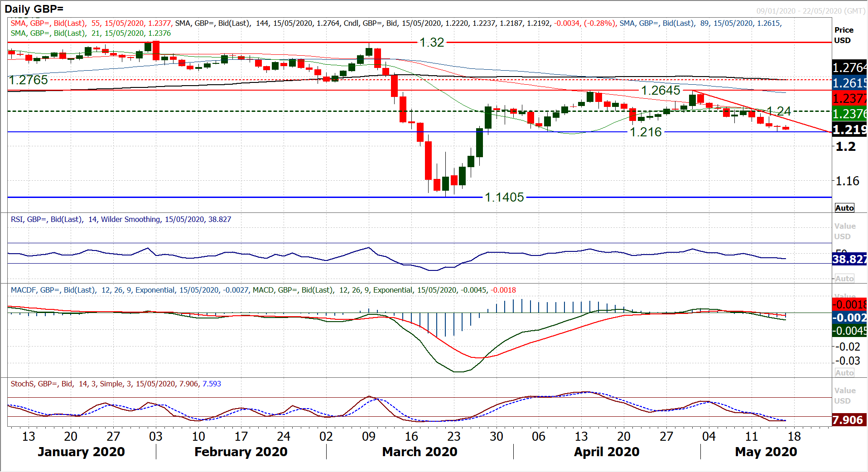868x472 pixels.
Task: Click the black 1.2764 SMA price tag
Action: [849, 68]
